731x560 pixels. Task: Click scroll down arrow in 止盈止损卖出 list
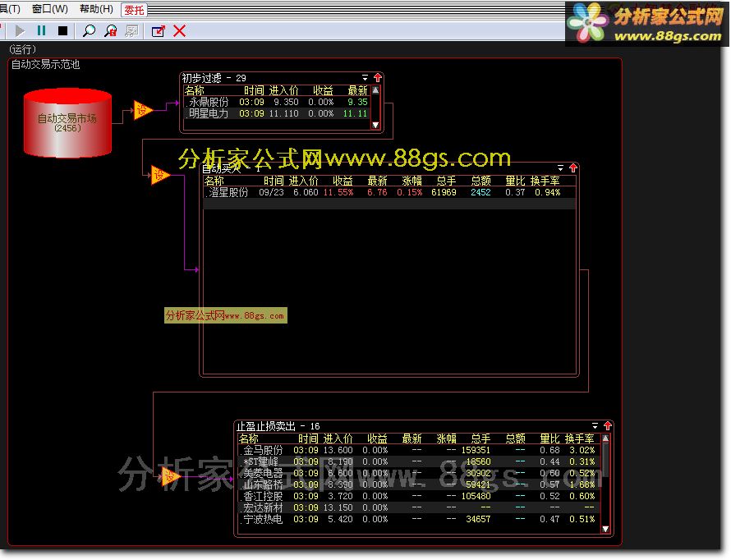[605, 529]
